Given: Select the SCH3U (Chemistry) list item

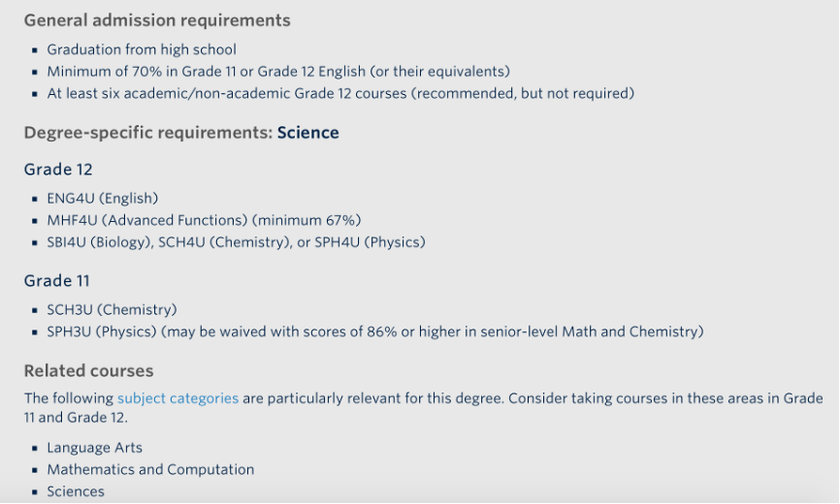Looking at the screenshot, I should coord(112,310).
